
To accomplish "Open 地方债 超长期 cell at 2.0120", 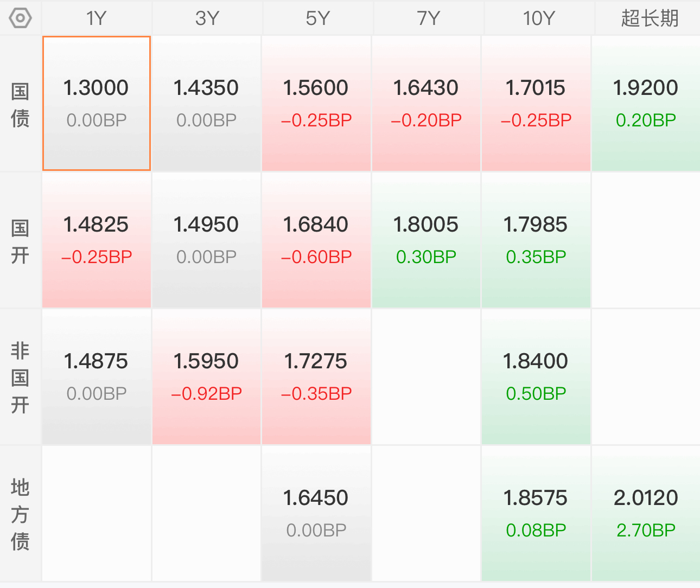I will (646, 514).
